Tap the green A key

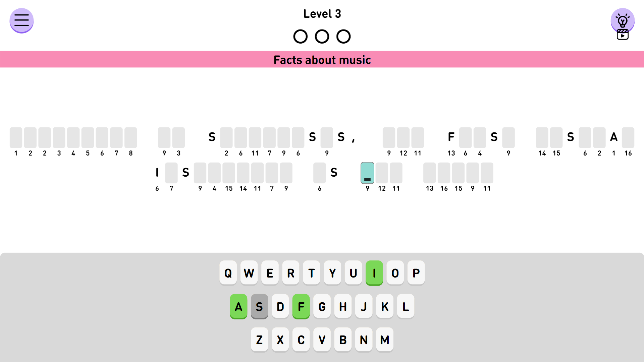click(238, 306)
